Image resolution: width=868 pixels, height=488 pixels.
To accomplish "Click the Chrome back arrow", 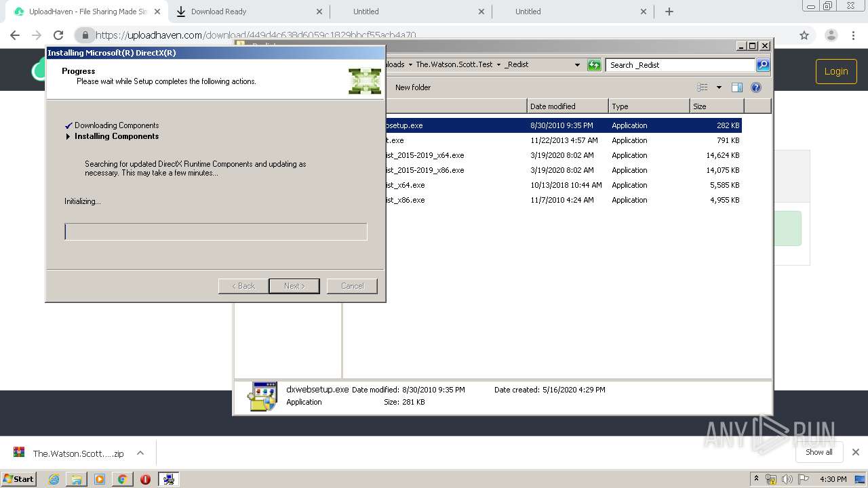I will tap(15, 35).
